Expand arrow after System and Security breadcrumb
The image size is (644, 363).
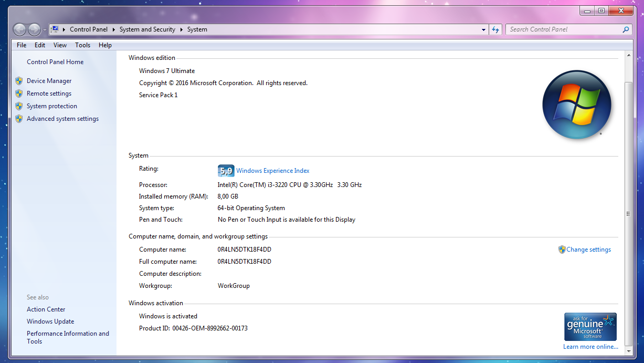click(181, 29)
